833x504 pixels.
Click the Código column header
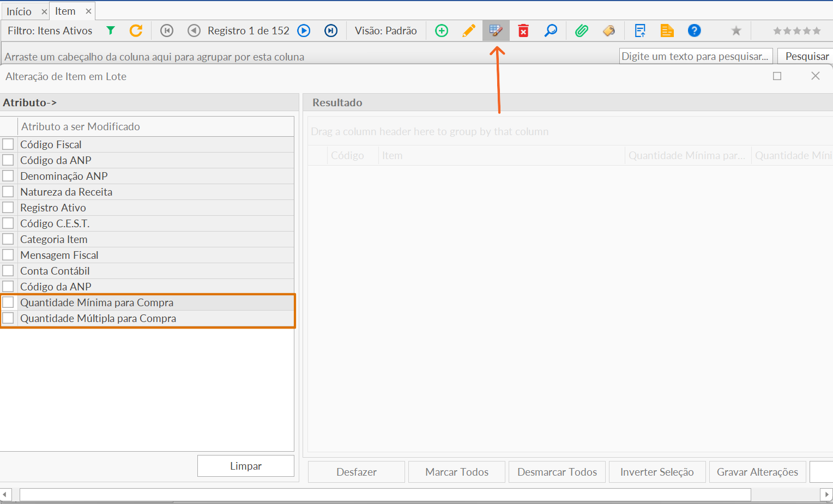coord(353,155)
